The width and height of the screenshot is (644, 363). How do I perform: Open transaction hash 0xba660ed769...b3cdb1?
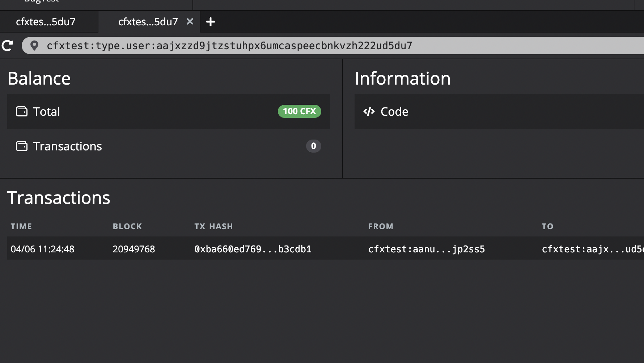click(253, 249)
